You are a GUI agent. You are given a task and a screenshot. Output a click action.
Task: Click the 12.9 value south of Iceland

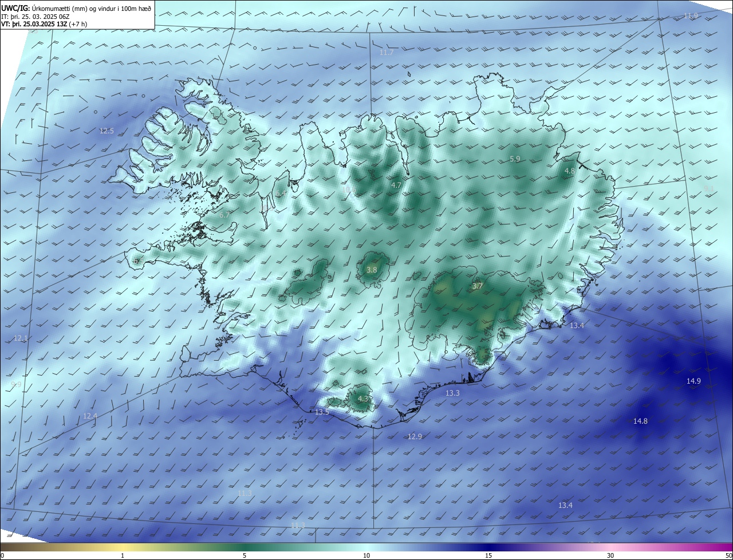tap(415, 436)
